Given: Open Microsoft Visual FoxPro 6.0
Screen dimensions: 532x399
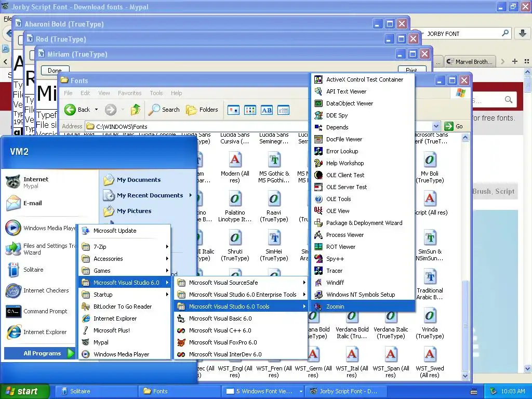Looking at the screenshot, I should click(x=241, y=342).
